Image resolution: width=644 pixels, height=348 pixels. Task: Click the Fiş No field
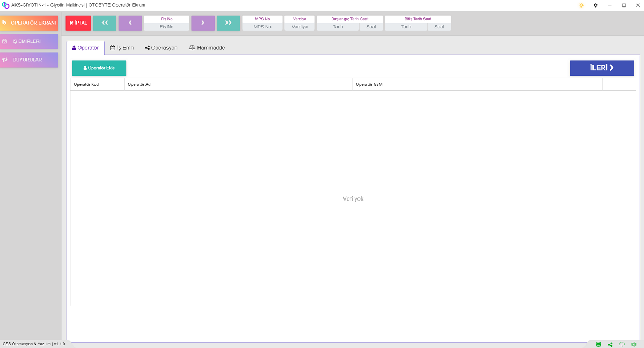[166, 27]
